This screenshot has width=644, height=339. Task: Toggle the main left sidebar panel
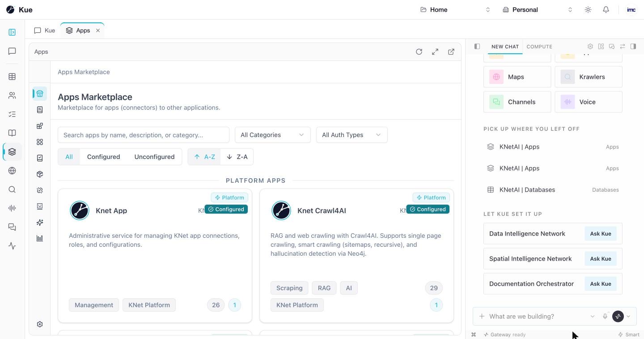point(12,32)
